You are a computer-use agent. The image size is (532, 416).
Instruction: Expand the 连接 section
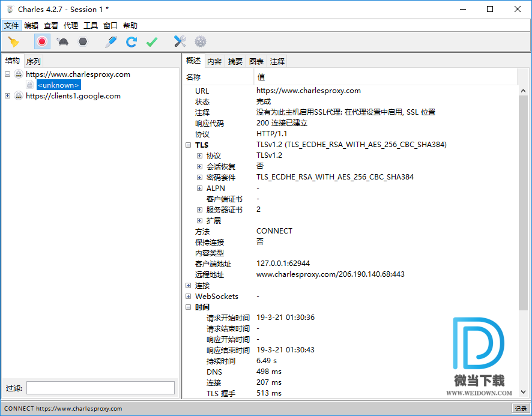189,285
